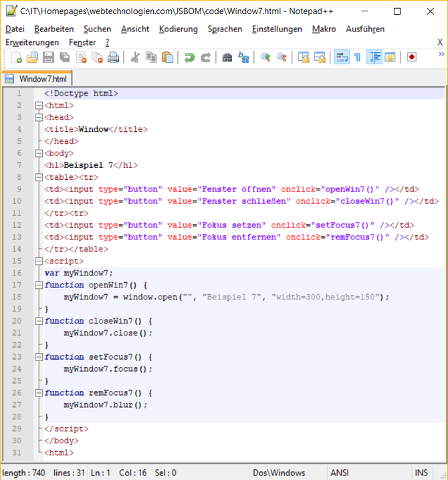Screen dimensions: 448x480
Task: Open the Datei menu
Action: point(15,29)
